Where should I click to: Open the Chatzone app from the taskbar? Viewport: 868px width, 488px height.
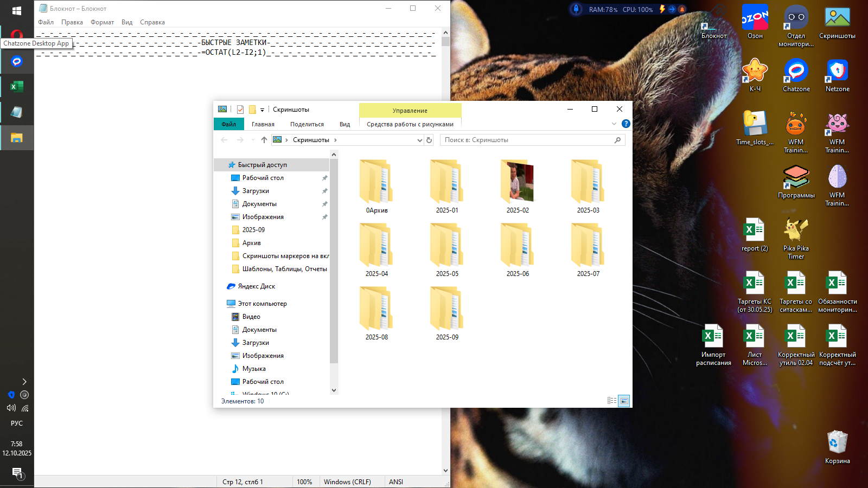click(x=17, y=61)
